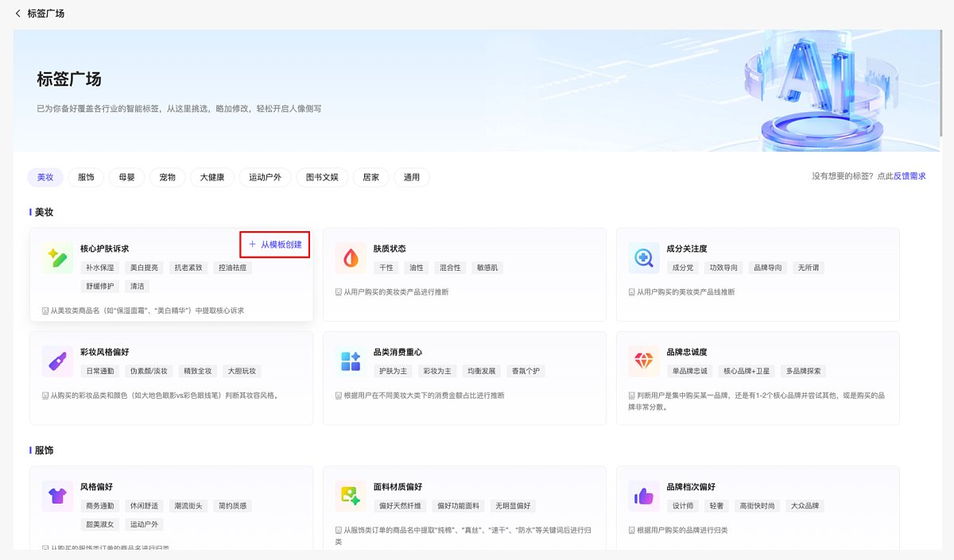Open the 反馈需求 feedback link

tap(909, 176)
